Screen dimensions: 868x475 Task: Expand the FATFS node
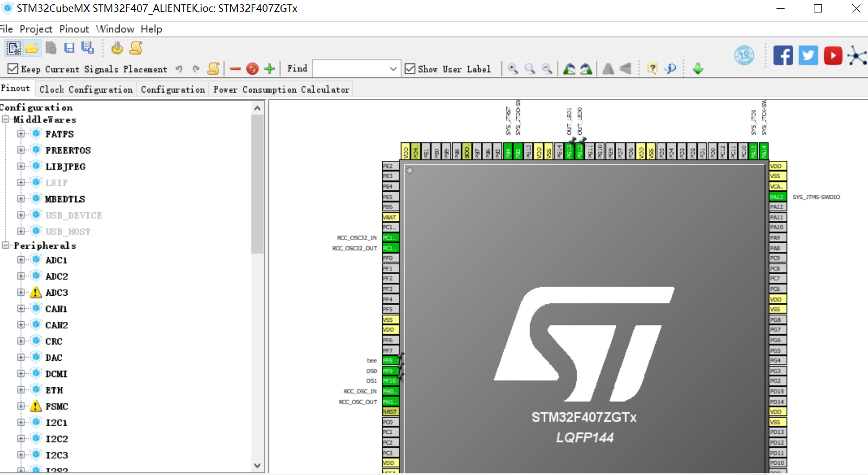[x=21, y=134]
